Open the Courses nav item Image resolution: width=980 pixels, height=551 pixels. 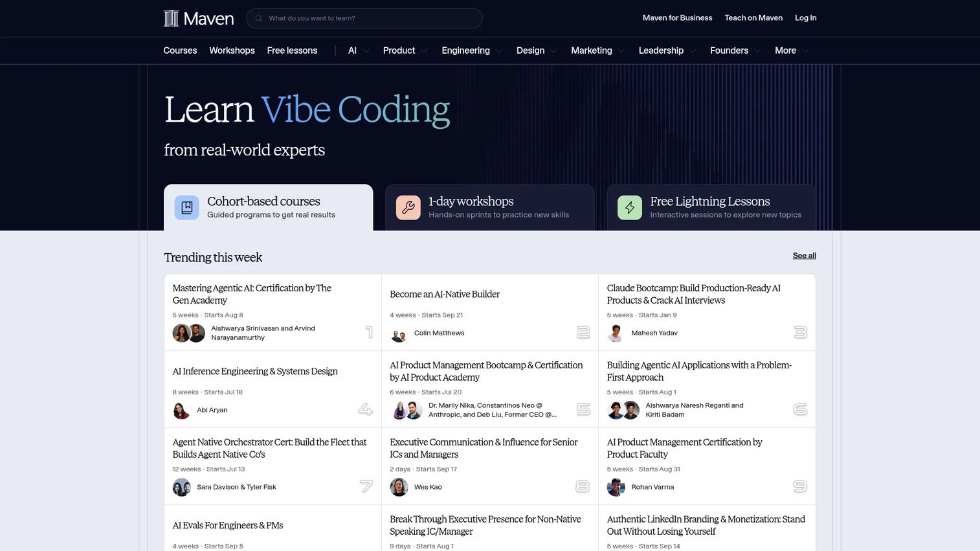[180, 51]
